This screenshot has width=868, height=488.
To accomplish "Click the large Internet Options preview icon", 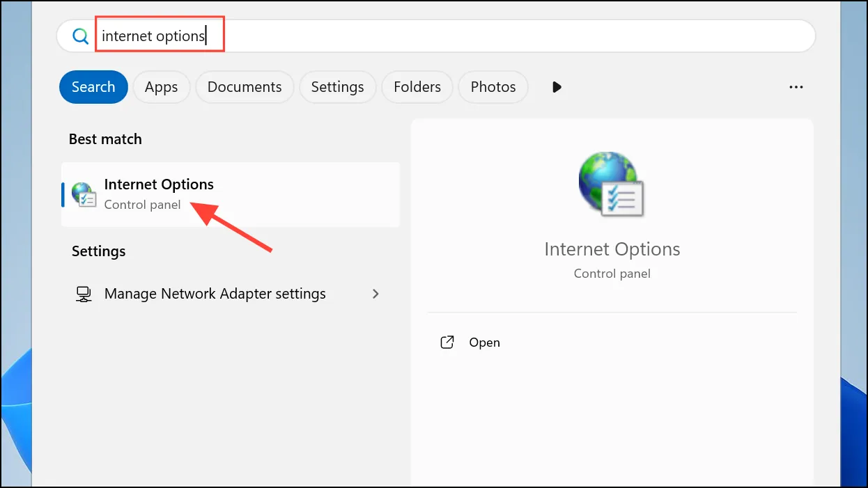I will [612, 184].
